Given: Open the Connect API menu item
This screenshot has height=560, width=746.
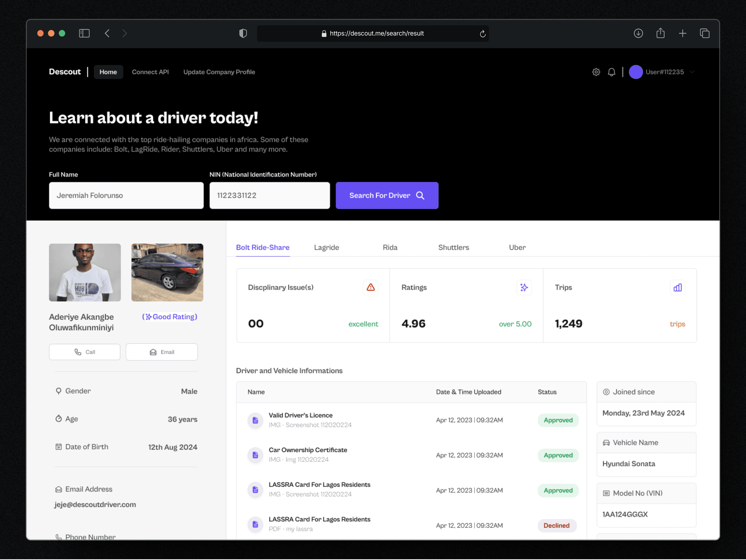Looking at the screenshot, I should [x=150, y=72].
